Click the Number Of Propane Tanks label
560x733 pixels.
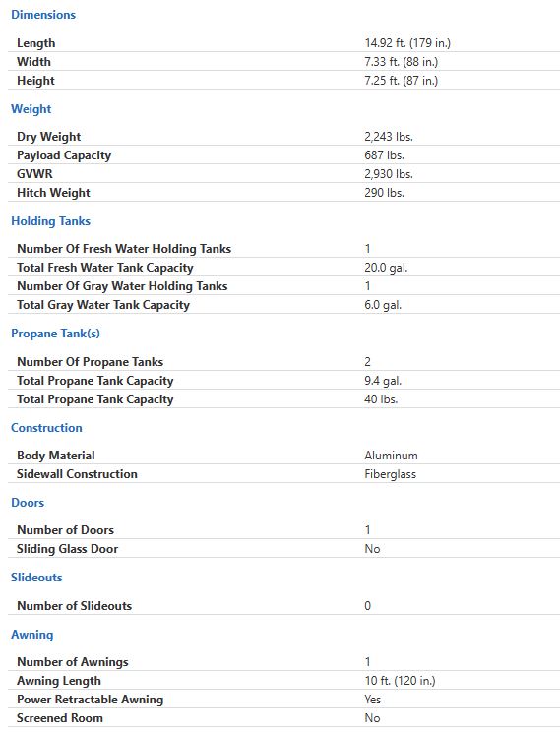coord(90,362)
